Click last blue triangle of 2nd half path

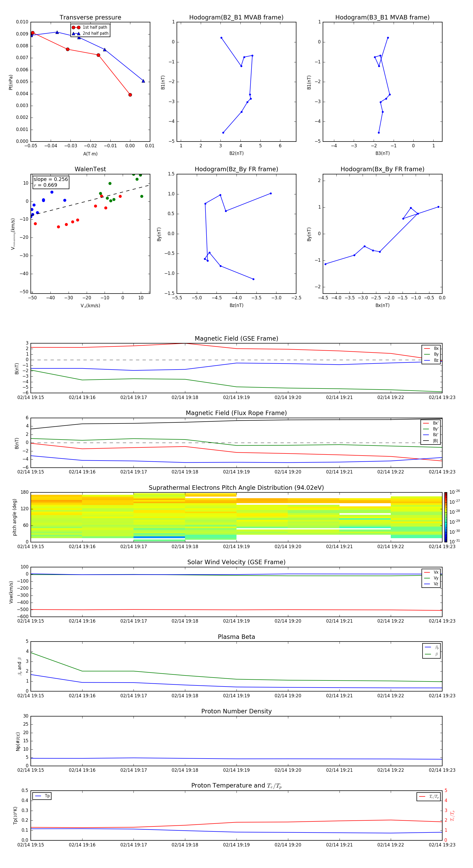pos(143,81)
